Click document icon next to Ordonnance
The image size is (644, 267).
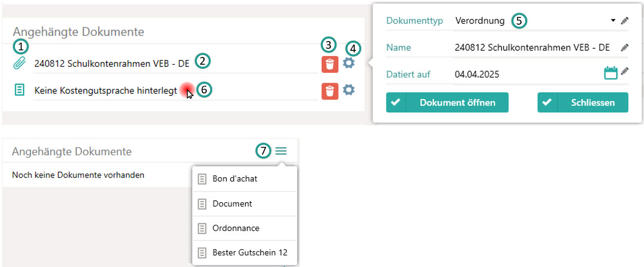pos(202,228)
